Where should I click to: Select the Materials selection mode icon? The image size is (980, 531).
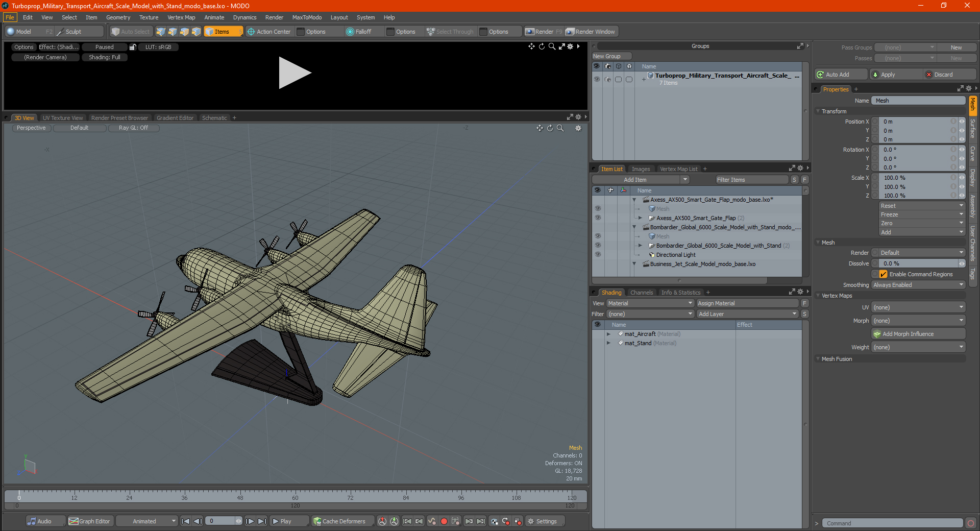[196, 32]
